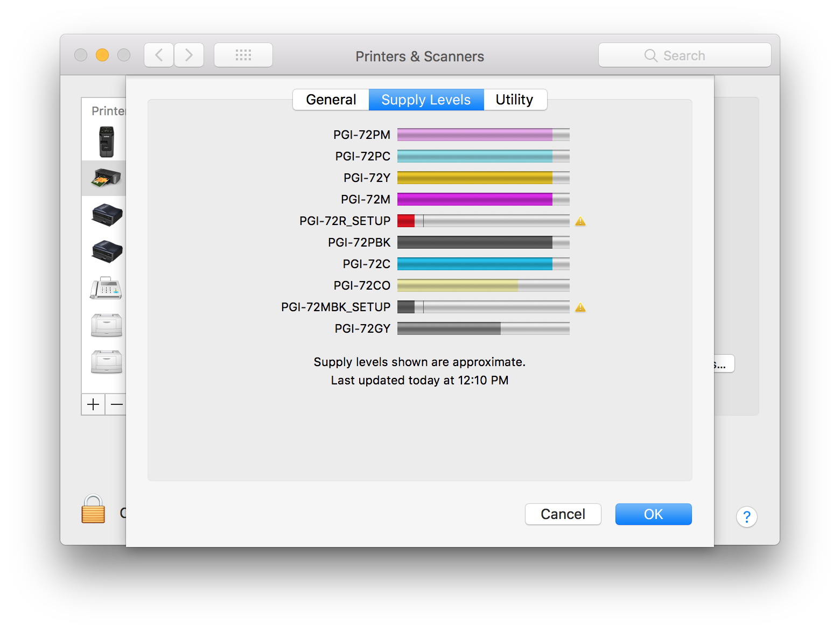Select the second dark multifunction printer icon

coord(106,251)
